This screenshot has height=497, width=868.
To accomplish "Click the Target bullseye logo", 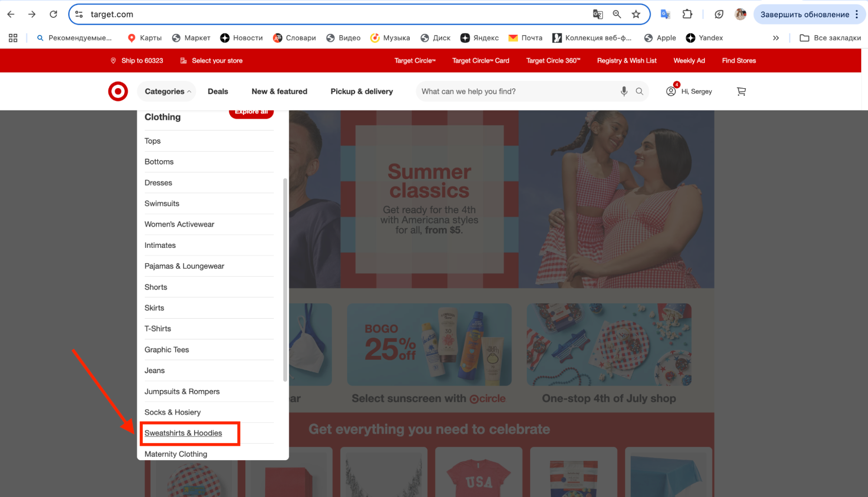I will [118, 91].
